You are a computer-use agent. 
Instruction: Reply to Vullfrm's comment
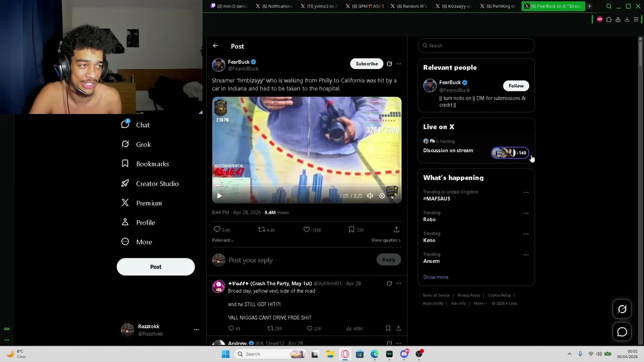tap(234, 328)
